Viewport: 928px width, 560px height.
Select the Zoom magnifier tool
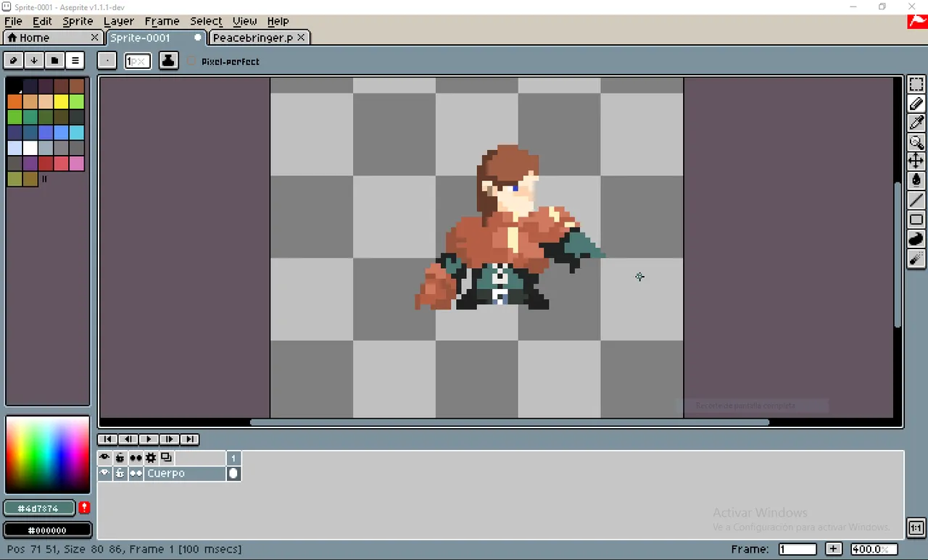916,142
